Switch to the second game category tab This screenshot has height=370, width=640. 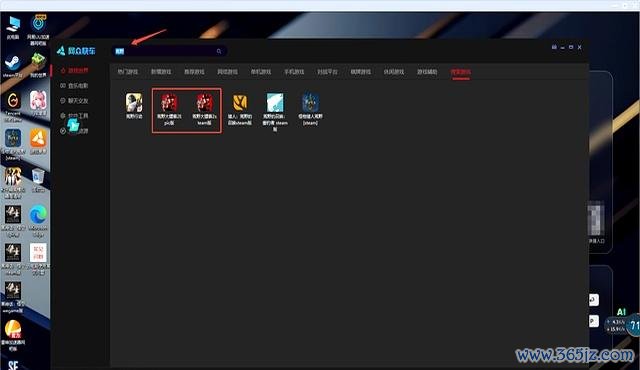point(161,72)
